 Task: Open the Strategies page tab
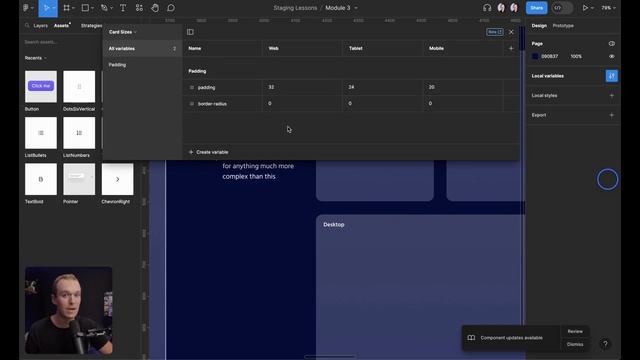[x=91, y=26]
